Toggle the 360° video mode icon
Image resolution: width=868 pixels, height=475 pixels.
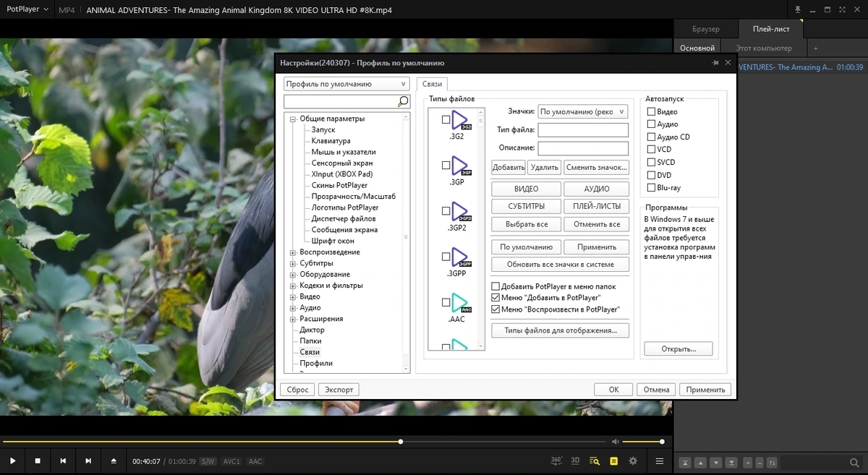tap(556, 461)
